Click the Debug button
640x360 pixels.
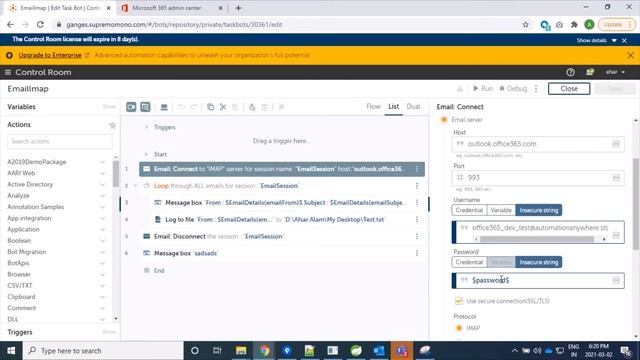(513, 89)
